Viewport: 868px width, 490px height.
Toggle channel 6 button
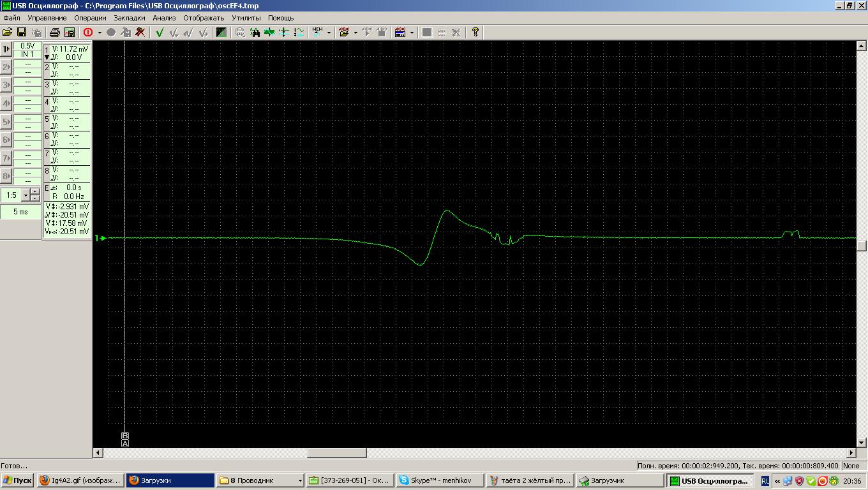6,140
